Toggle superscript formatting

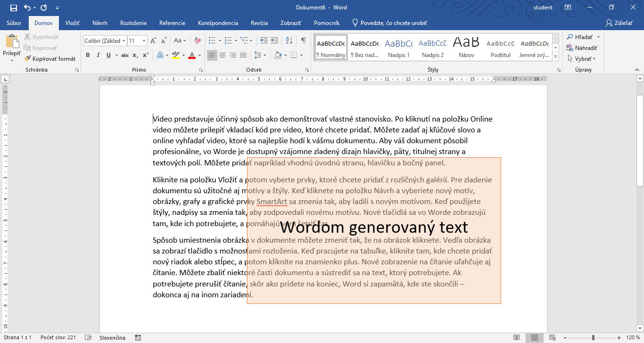146,55
